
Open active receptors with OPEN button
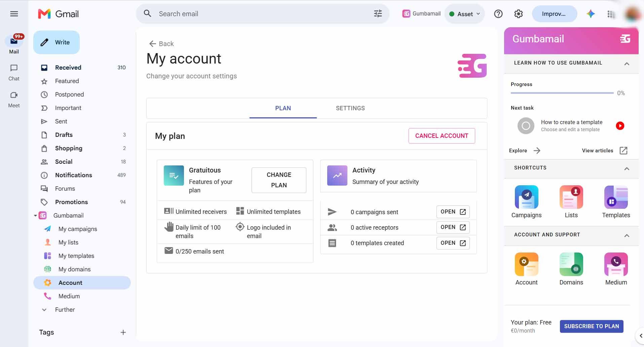click(x=453, y=227)
